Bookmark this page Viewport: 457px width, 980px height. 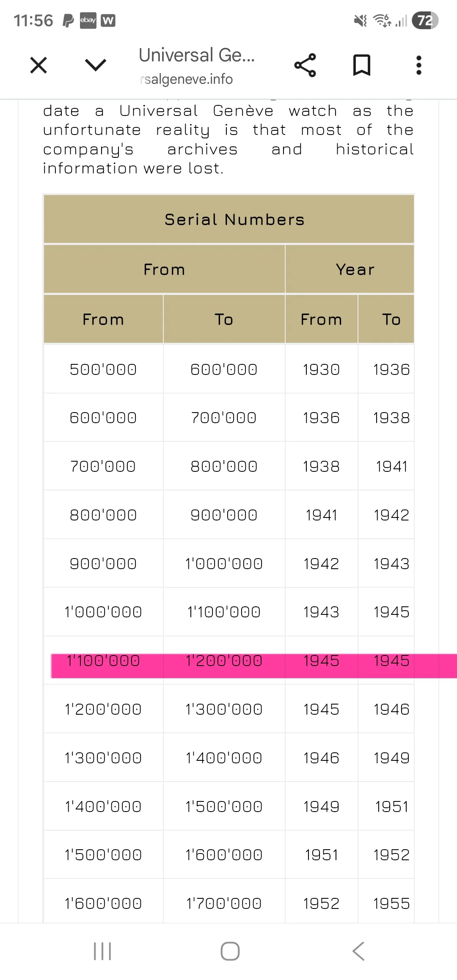click(x=362, y=65)
